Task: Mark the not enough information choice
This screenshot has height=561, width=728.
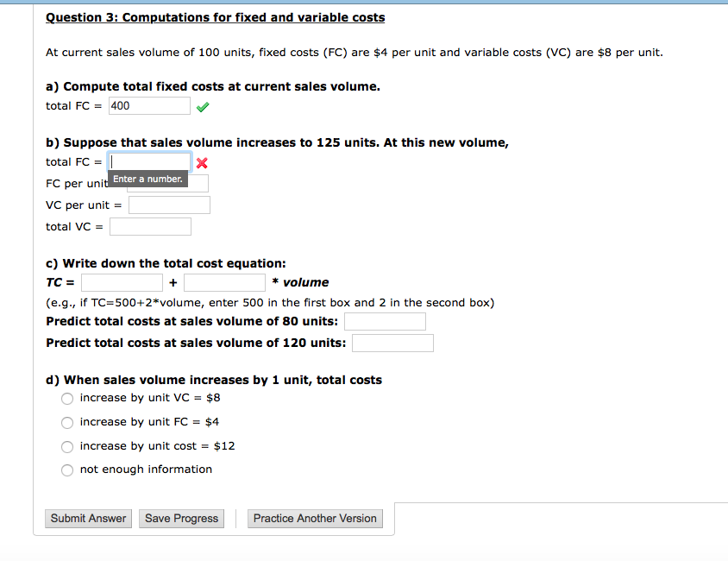Action: click(x=67, y=470)
